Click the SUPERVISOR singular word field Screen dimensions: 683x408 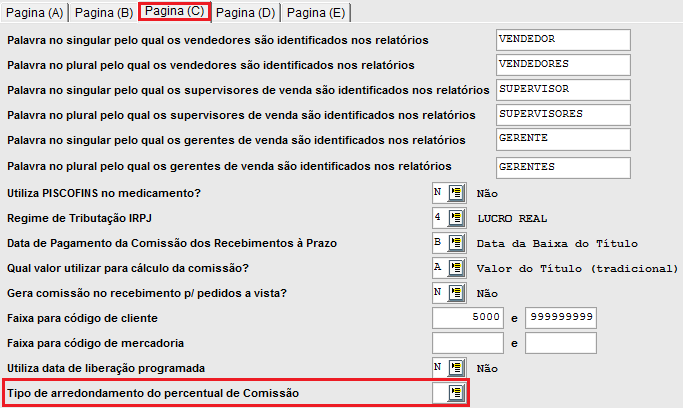pos(563,90)
